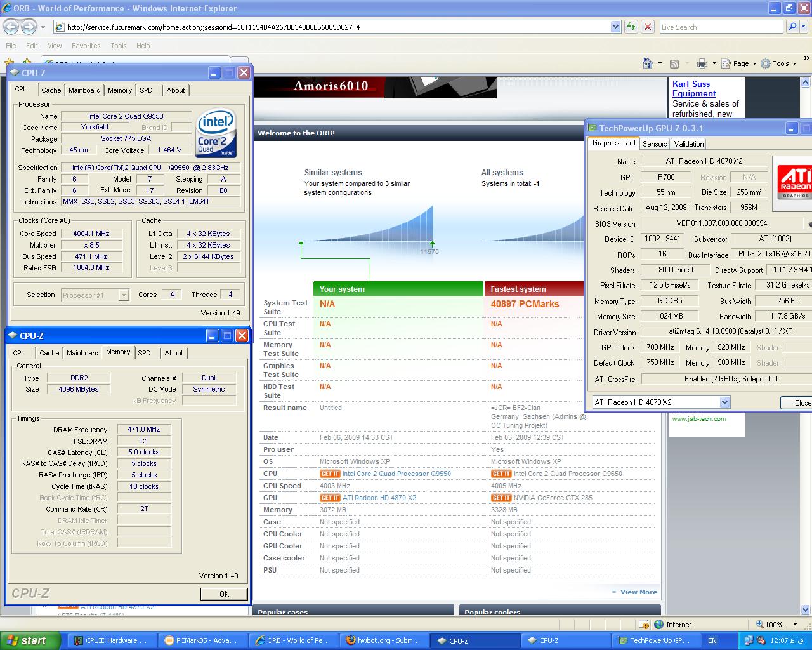Image resolution: width=812 pixels, height=650 pixels.
Task: Switch to the About tab in lower CPU-Z window
Action: pos(174,353)
